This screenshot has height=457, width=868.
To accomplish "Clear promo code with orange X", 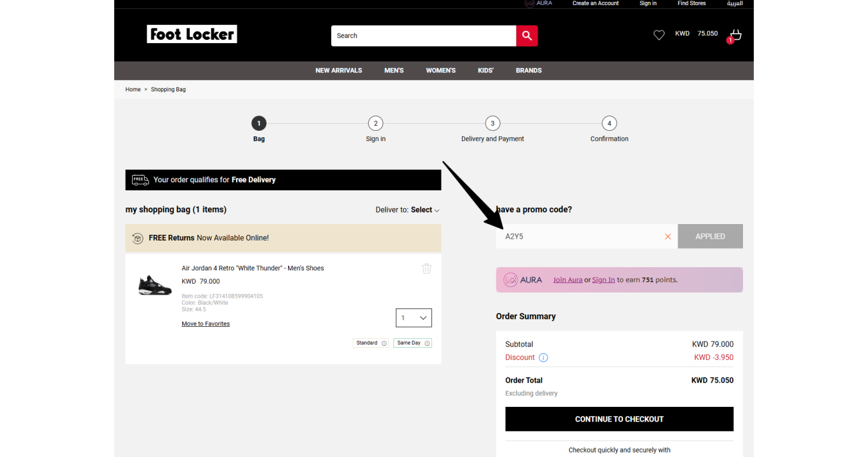I will (667, 237).
